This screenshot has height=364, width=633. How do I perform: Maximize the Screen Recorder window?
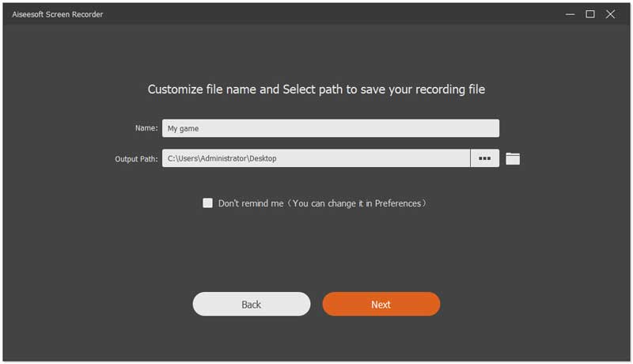click(590, 14)
